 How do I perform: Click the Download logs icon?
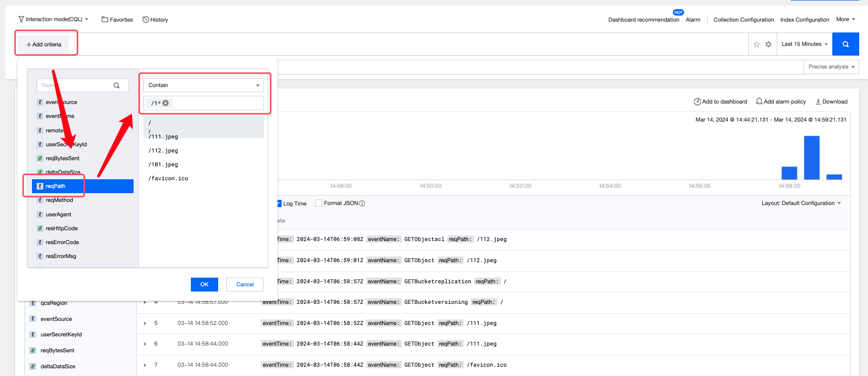tap(818, 101)
